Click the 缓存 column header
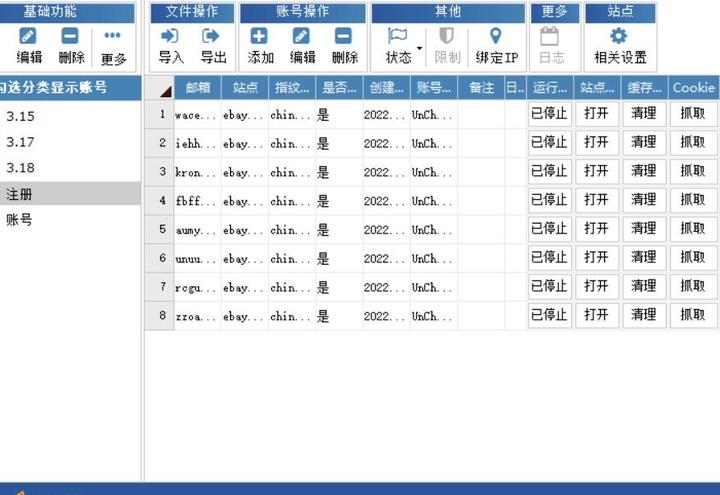This screenshot has width=720, height=495. (x=644, y=88)
